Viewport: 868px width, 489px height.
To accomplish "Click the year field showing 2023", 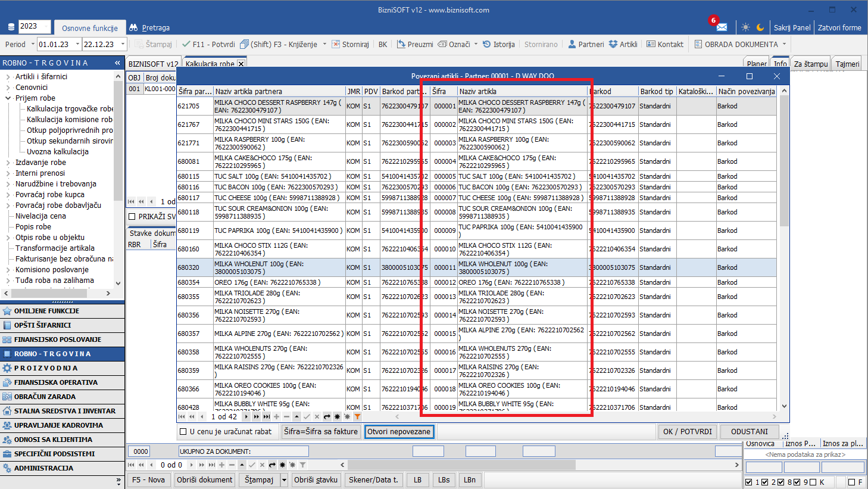I will click(35, 26).
